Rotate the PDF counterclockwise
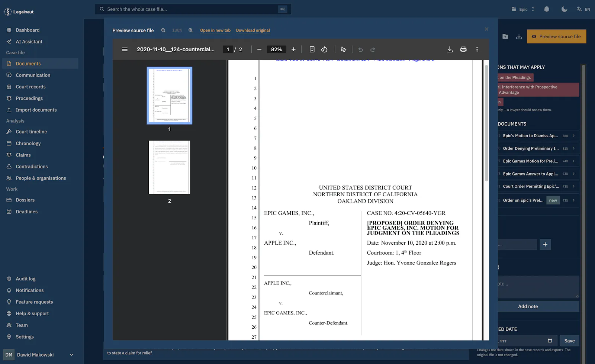 point(324,49)
